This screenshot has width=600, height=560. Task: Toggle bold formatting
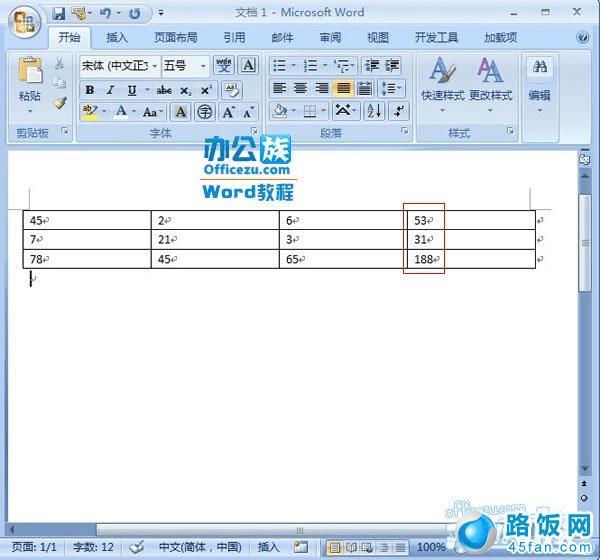90,90
